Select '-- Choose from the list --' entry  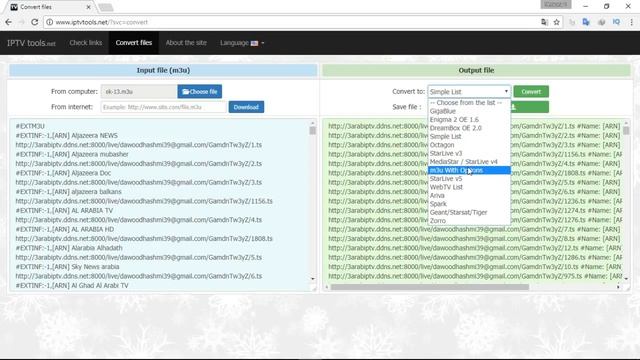point(469,102)
